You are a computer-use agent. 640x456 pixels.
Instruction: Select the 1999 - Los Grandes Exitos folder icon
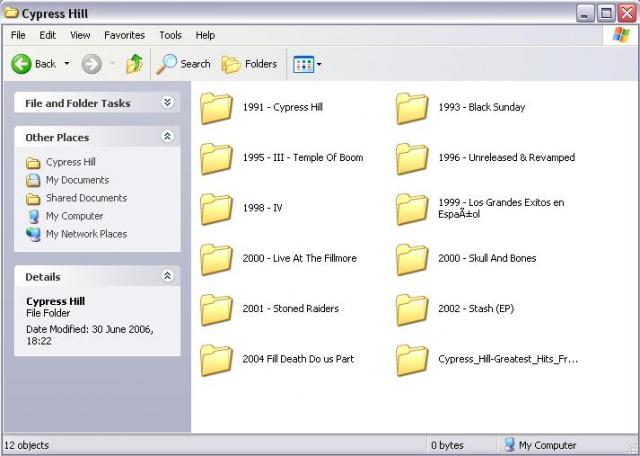pyautogui.click(x=412, y=209)
